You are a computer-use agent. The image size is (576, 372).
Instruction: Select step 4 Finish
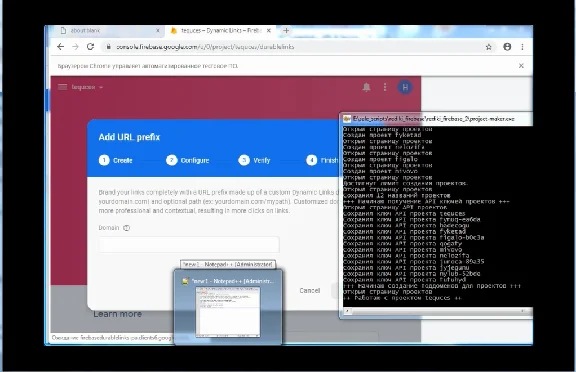[322, 160]
